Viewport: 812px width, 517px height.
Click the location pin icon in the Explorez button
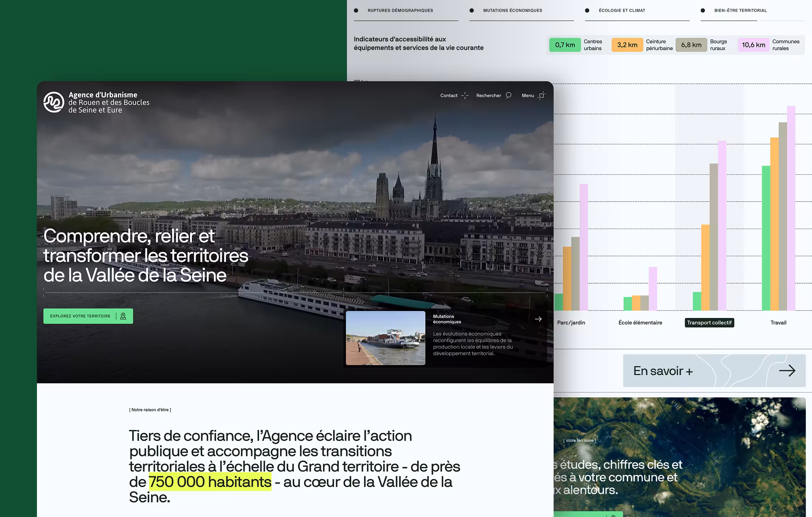(123, 316)
